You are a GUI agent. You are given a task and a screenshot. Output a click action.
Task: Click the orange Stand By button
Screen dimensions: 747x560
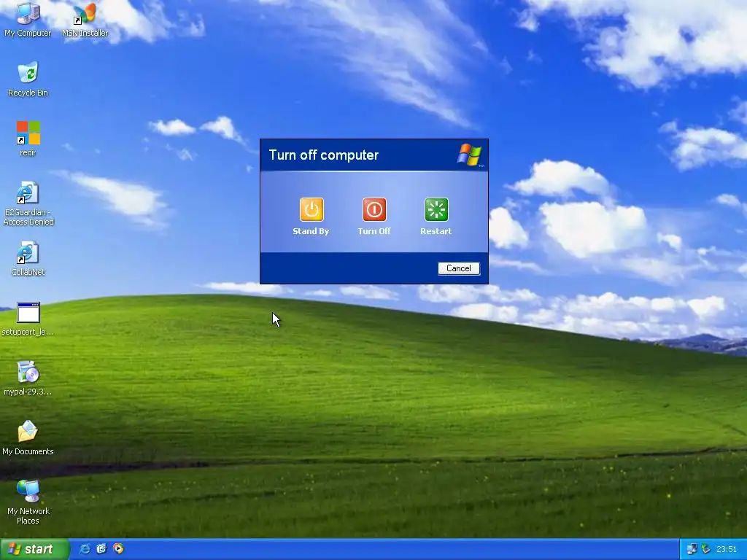click(x=311, y=210)
